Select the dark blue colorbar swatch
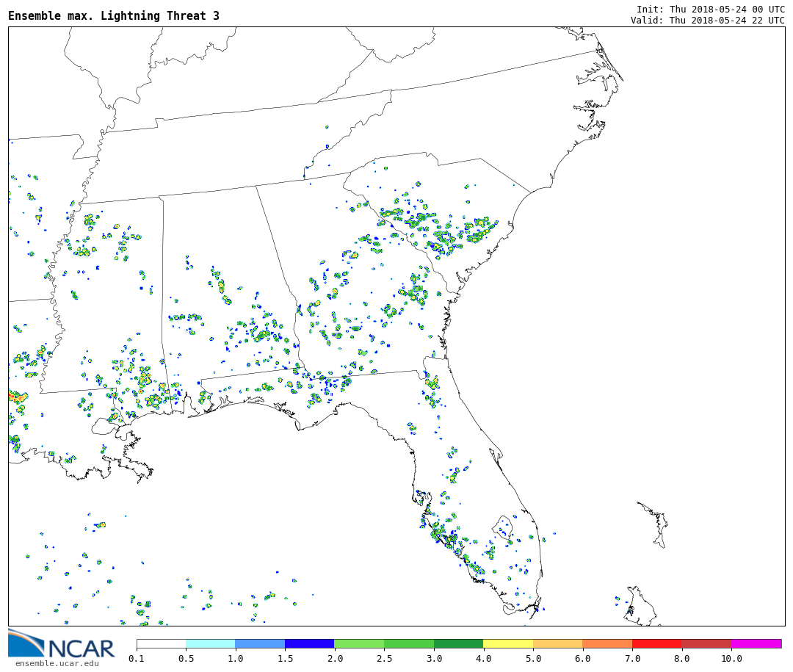Image resolution: width=793 pixels, height=672 pixels. tap(309, 643)
